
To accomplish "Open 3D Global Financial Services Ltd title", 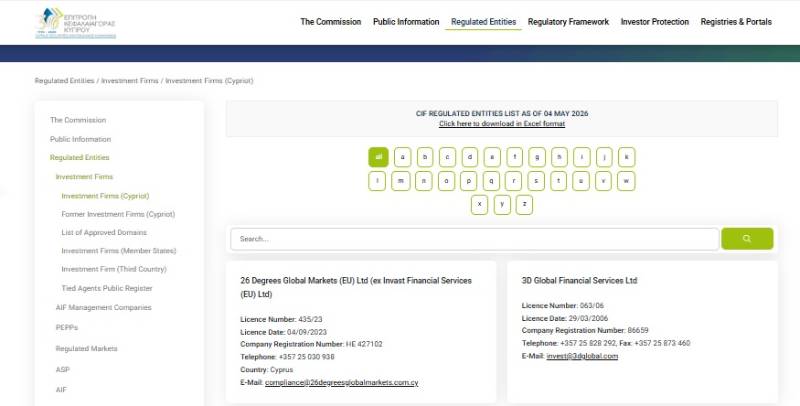I will pos(579,281).
